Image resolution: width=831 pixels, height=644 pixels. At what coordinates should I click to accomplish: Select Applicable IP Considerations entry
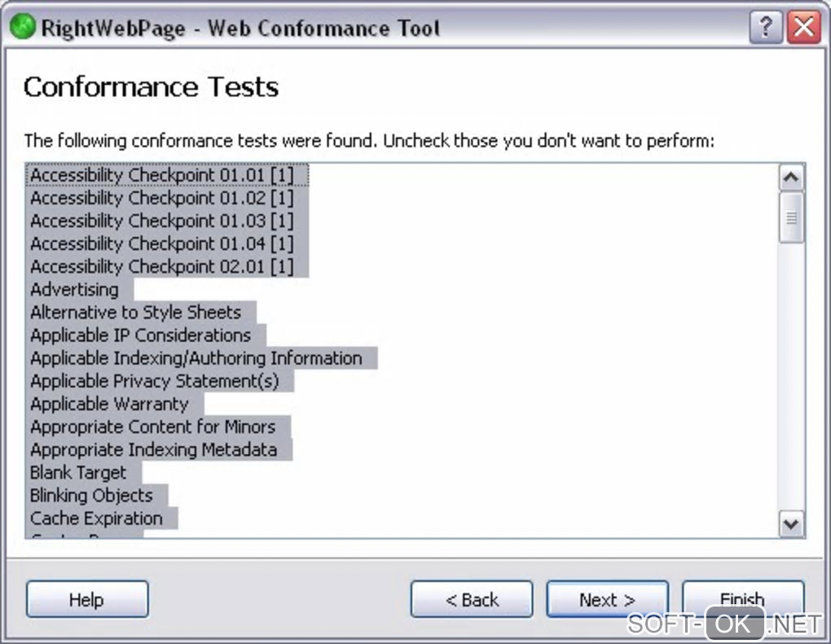[140, 335]
